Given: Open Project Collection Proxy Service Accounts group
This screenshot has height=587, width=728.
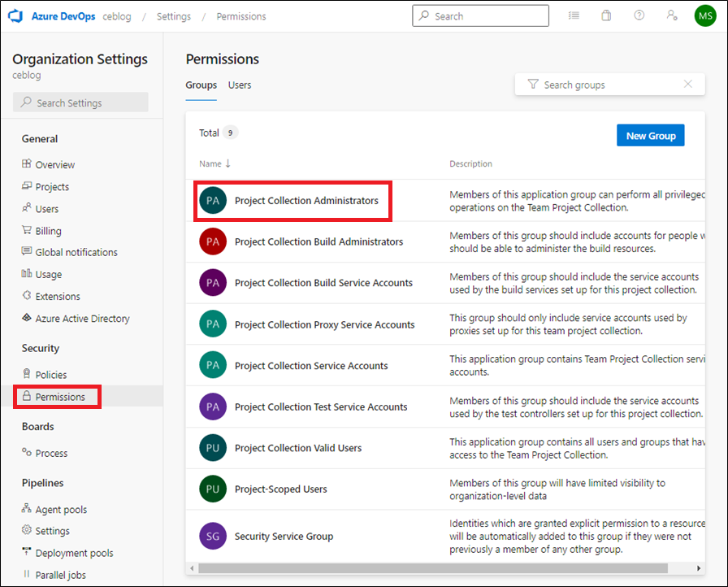Looking at the screenshot, I should click(x=324, y=324).
